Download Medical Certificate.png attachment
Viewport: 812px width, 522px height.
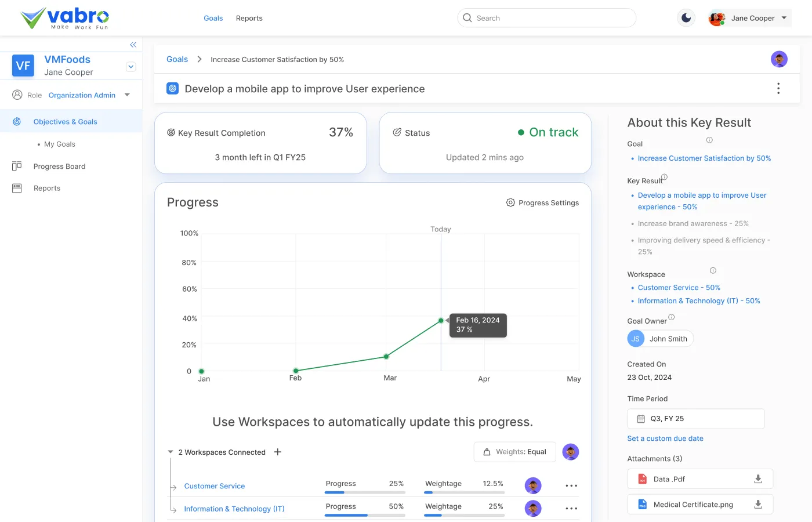(757, 505)
